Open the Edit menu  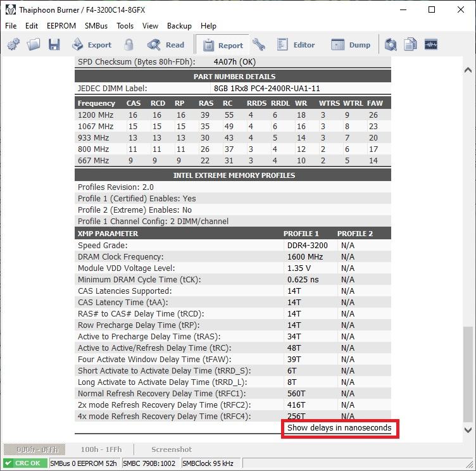[x=32, y=26]
